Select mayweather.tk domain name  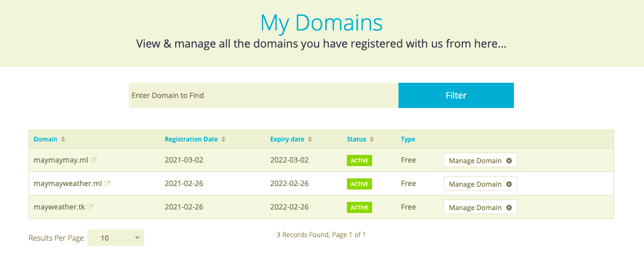[59, 207]
